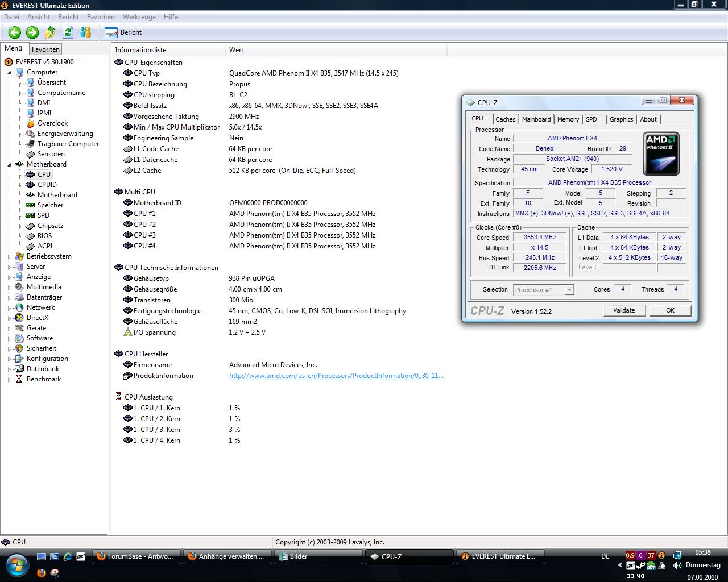Image resolution: width=728 pixels, height=582 pixels.
Task: Open the Datei menu
Action: pyautogui.click(x=11, y=17)
